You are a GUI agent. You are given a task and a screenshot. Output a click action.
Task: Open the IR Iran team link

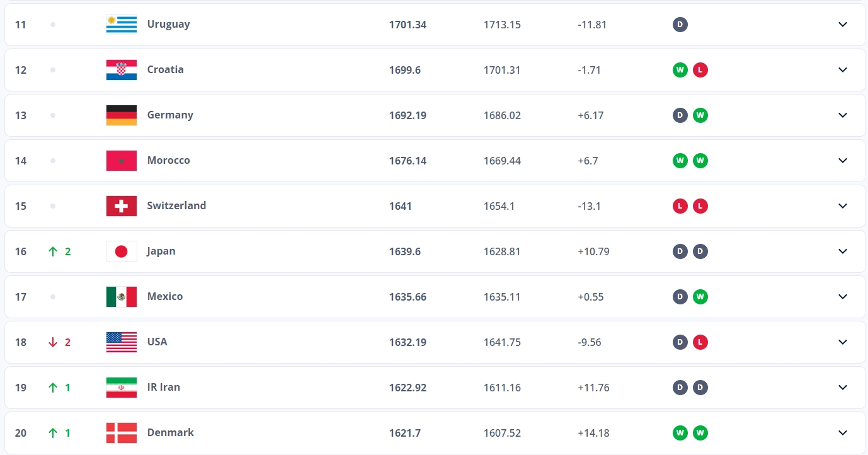164,387
